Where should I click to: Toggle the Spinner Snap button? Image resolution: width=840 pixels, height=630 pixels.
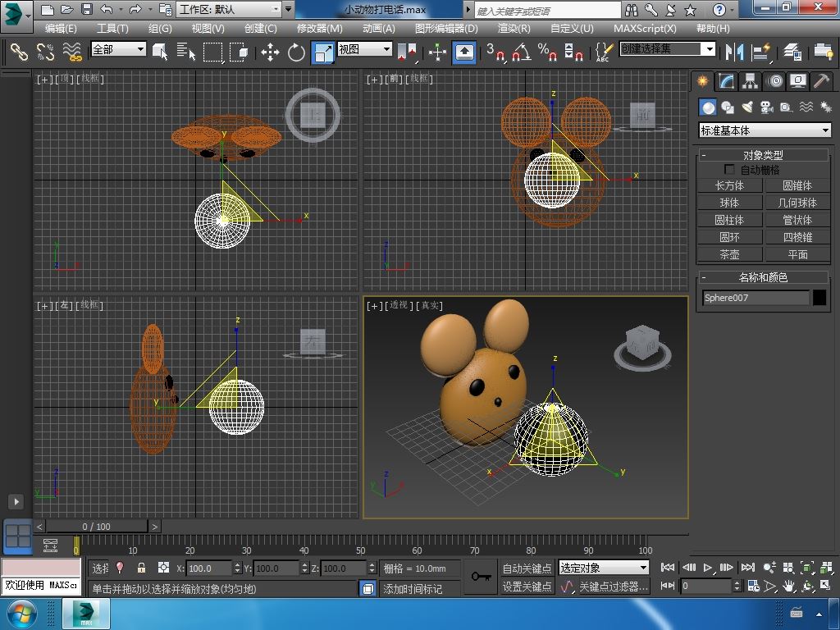pyautogui.click(x=573, y=52)
